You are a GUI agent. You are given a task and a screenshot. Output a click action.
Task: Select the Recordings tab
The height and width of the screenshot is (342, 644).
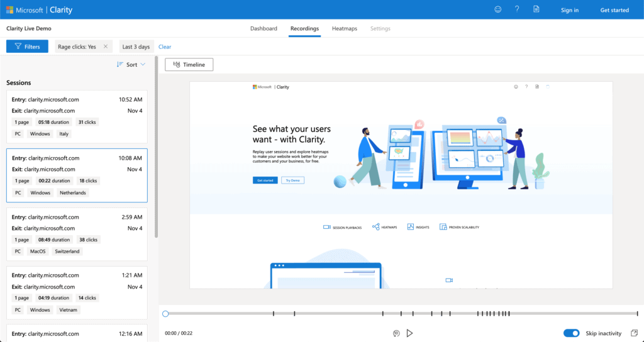[304, 28]
